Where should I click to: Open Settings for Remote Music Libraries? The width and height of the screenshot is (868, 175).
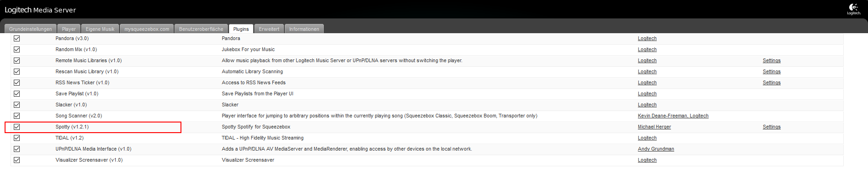(x=772, y=61)
